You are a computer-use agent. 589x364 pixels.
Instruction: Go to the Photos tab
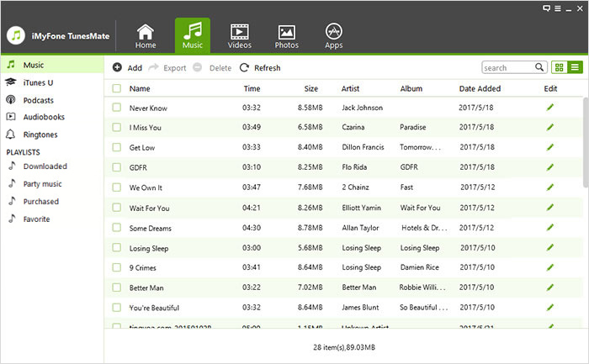click(x=286, y=36)
